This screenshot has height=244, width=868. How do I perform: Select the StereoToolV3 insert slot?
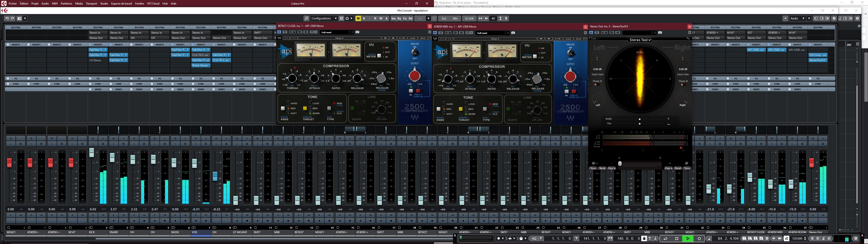[818, 60]
